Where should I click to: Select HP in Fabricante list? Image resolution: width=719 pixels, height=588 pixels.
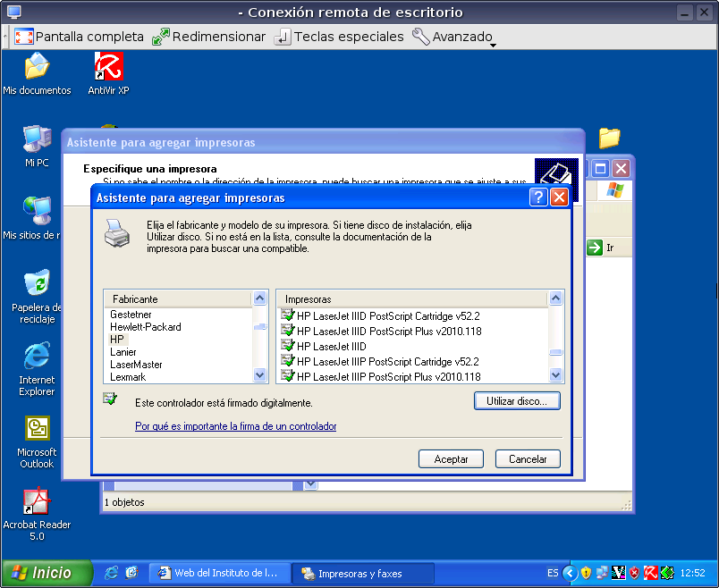pyautogui.click(x=117, y=340)
